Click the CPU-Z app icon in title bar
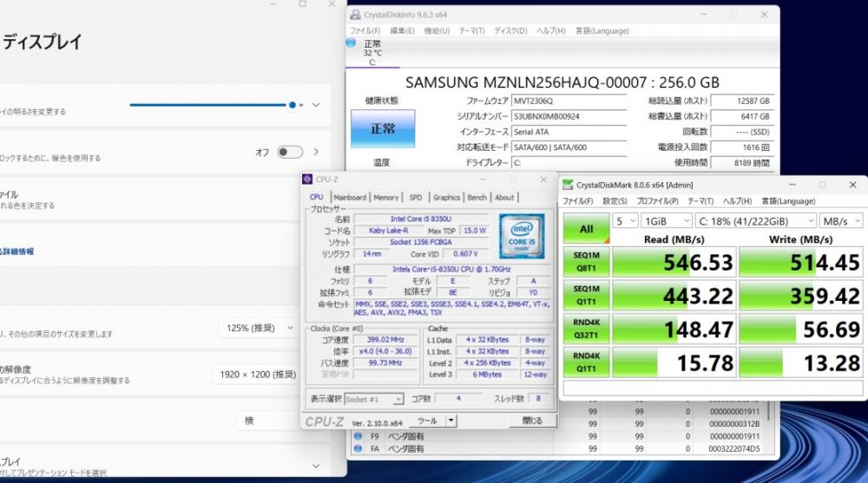Viewport: 868px width, 483px height. pyautogui.click(x=307, y=179)
